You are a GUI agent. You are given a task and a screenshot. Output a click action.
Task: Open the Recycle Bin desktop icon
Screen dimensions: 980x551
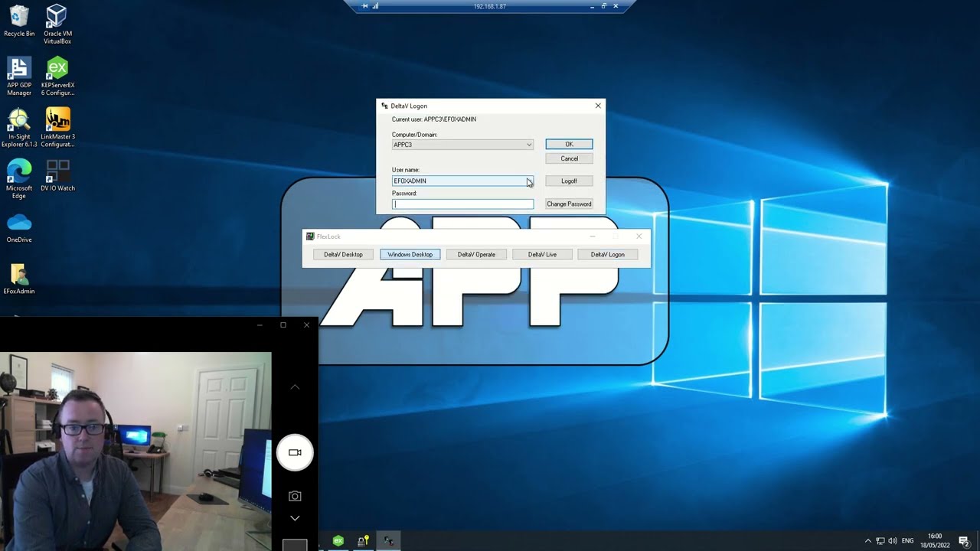pos(19,21)
